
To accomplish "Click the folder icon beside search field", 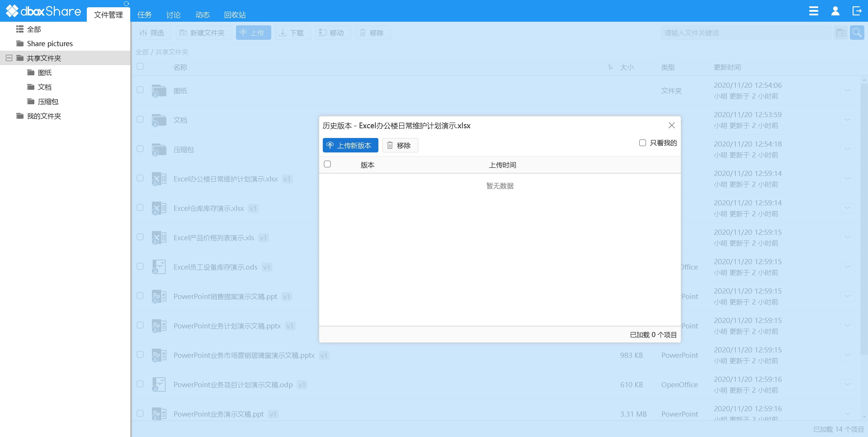I will [x=841, y=33].
